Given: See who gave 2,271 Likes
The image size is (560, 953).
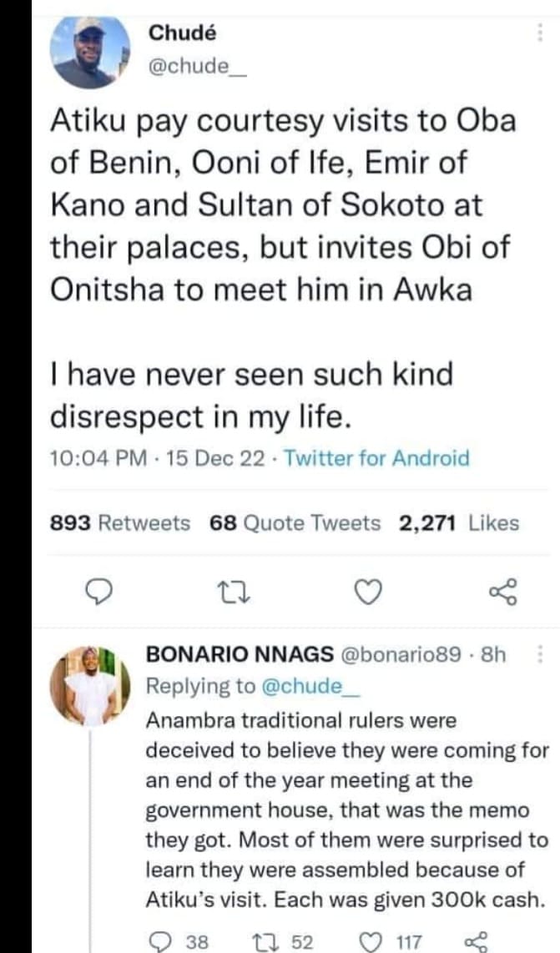Looking at the screenshot, I should point(459,523).
